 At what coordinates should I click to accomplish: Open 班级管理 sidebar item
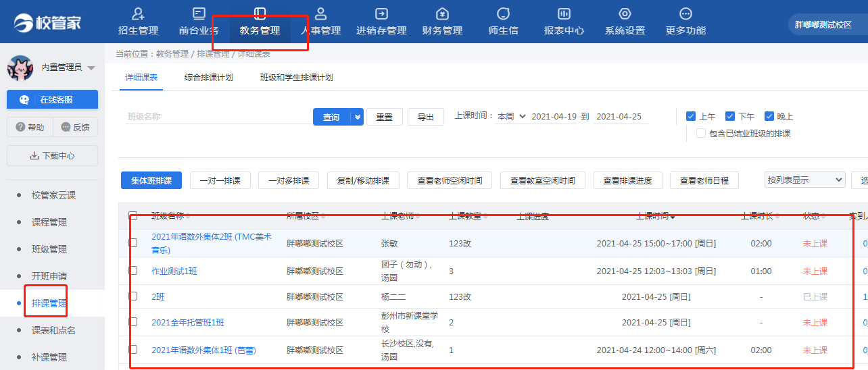tap(49, 249)
